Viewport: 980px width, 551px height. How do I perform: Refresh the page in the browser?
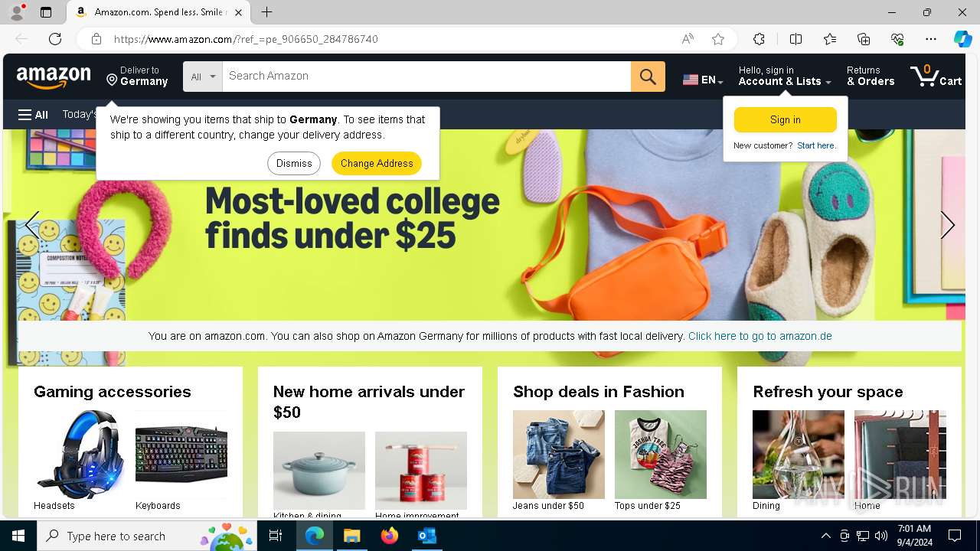tap(55, 39)
